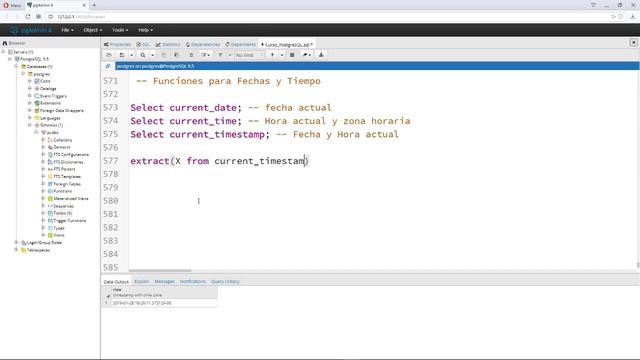640x360 pixels.
Task: Expand the Sequences tree node
Action: pyautogui.click(x=43, y=206)
